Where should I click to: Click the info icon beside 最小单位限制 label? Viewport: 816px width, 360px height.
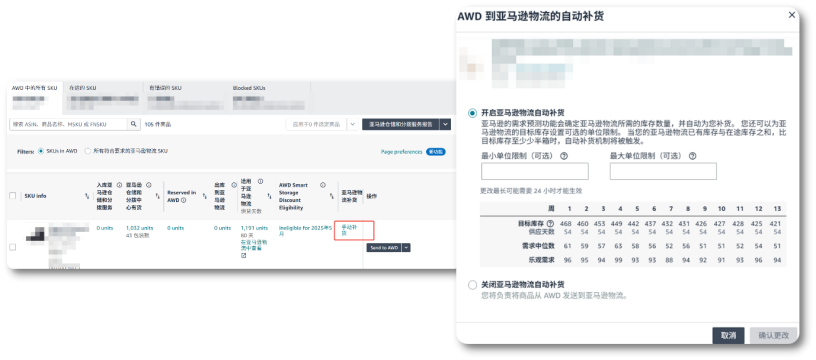pos(564,156)
